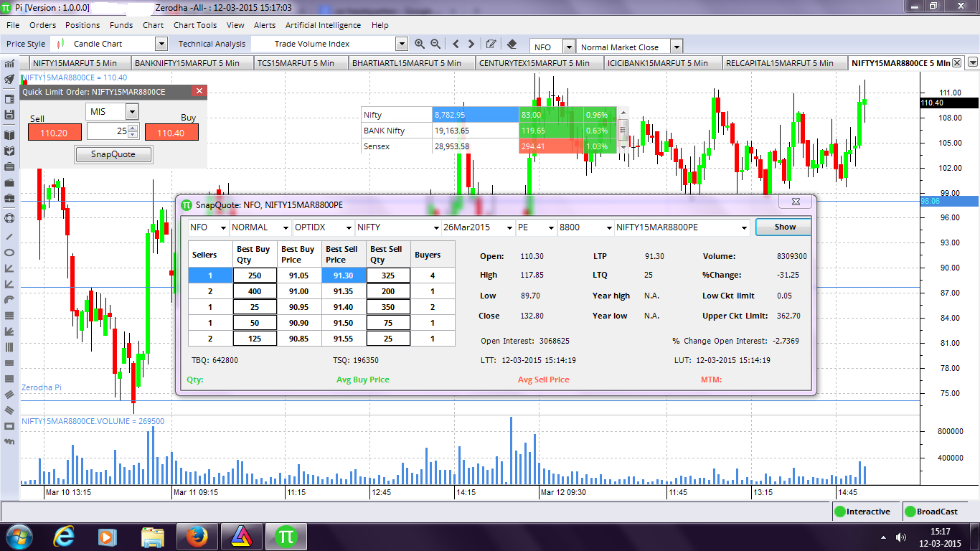Close the Quick Limit Order panel
Viewport: 980px width, 551px height.
pyautogui.click(x=200, y=91)
